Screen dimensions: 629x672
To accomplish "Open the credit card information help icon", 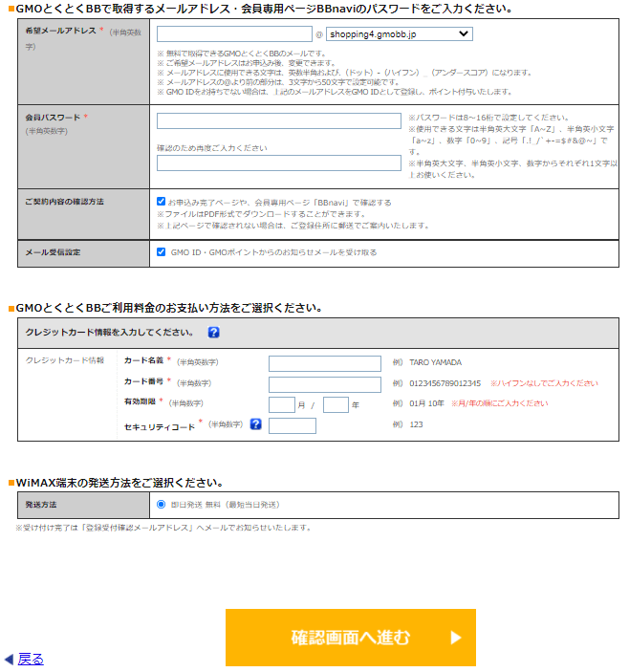I will point(213,332).
